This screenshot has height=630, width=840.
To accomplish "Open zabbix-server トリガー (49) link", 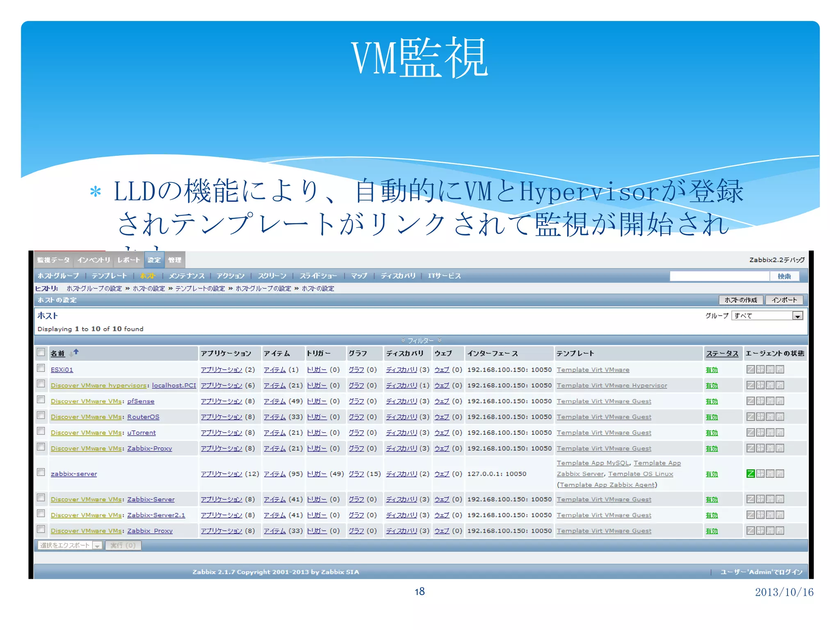I will click(x=317, y=474).
